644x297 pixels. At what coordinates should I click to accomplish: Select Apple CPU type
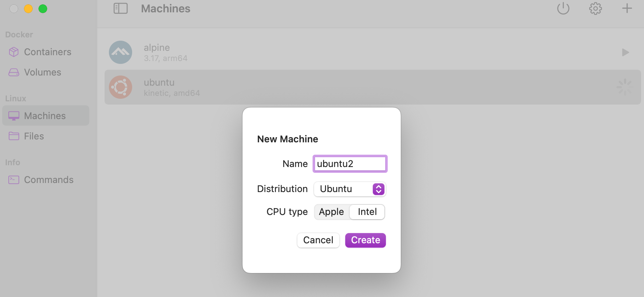[331, 212]
